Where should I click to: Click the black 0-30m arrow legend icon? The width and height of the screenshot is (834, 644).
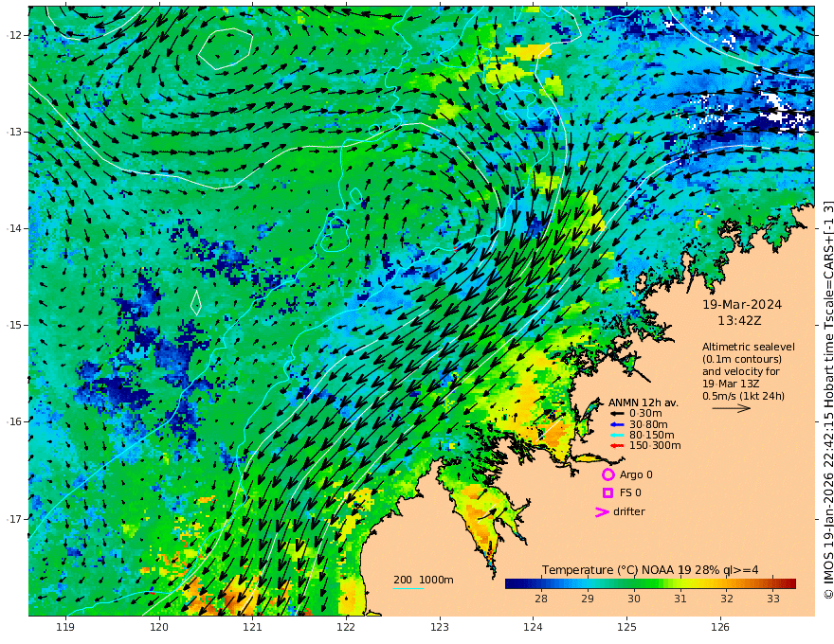click(616, 414)
